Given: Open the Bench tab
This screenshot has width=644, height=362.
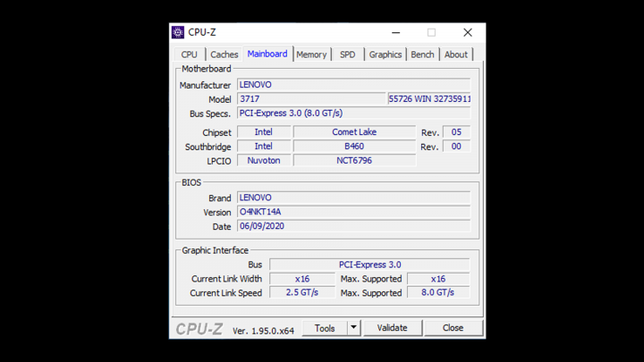Looking at the screenshot, I should (422, 55).
